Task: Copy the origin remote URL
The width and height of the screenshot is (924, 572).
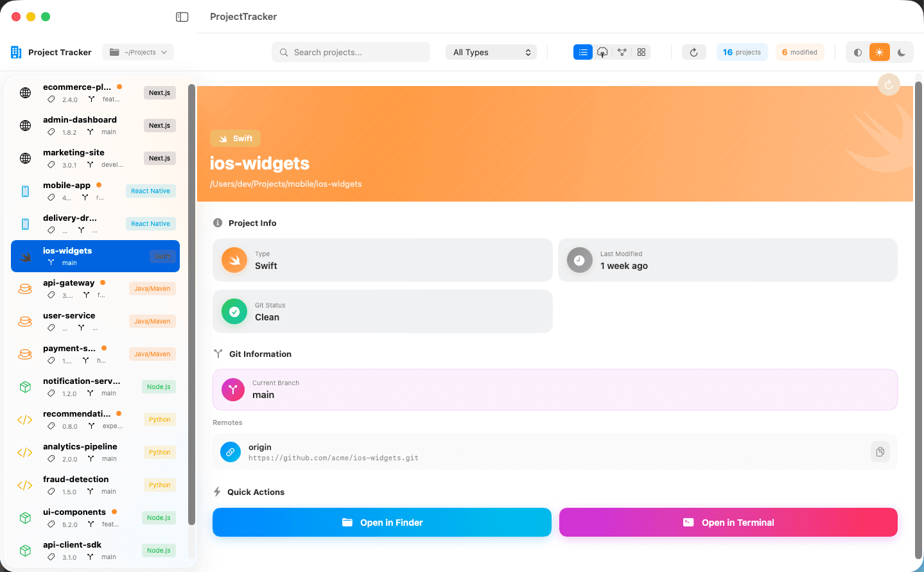Action: [880, 452]
